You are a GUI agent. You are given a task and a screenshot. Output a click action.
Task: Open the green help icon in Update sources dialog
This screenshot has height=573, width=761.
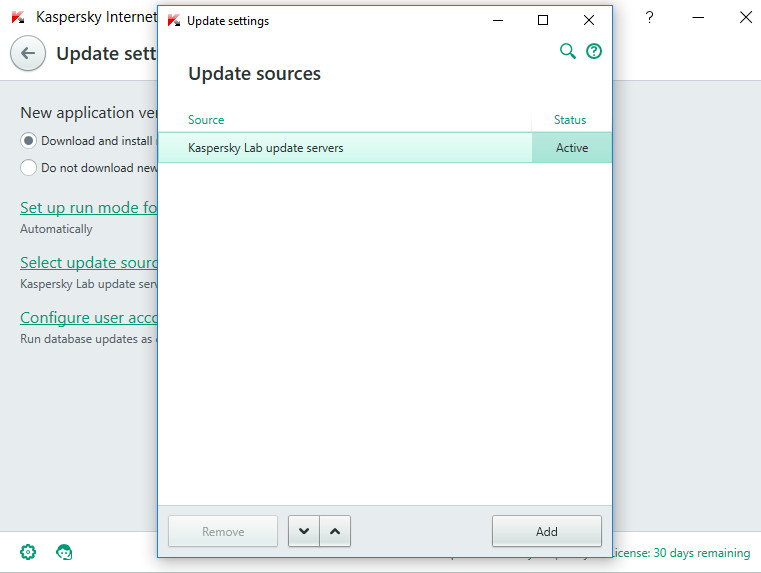[x=594, y=51]
